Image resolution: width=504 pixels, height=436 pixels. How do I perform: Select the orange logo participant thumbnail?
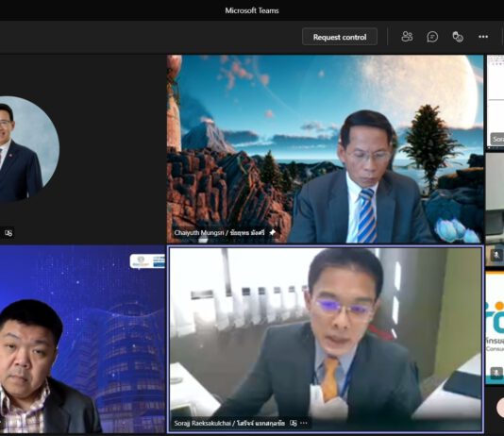495,327
